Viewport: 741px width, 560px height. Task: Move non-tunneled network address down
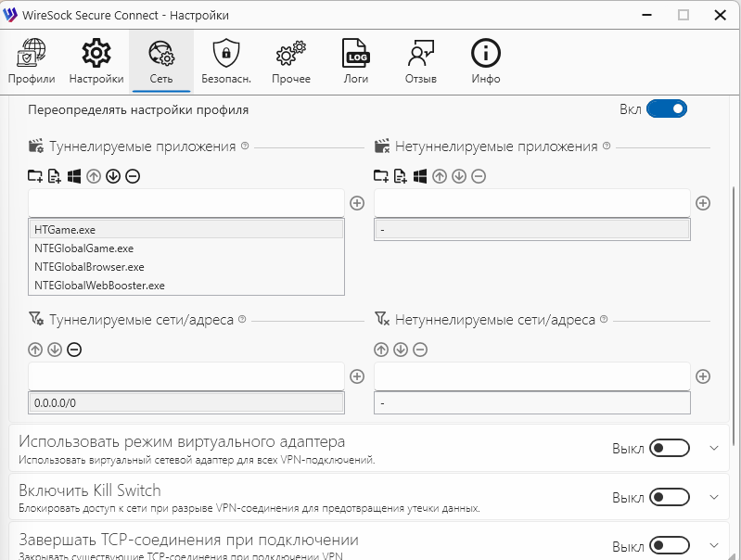click(x=401, y=350)
